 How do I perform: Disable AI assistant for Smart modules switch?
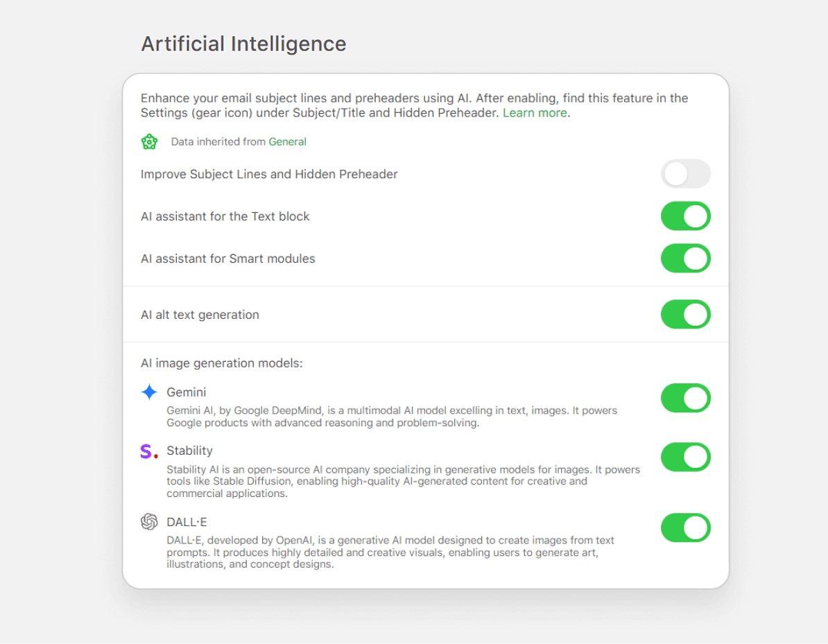pyautogui.click(x=685, y=259)
